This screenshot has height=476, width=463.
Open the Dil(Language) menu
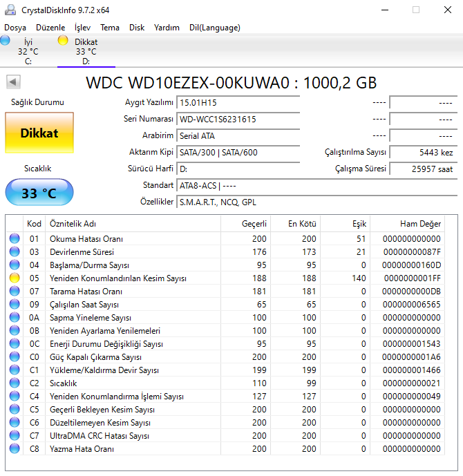[215, 28]
